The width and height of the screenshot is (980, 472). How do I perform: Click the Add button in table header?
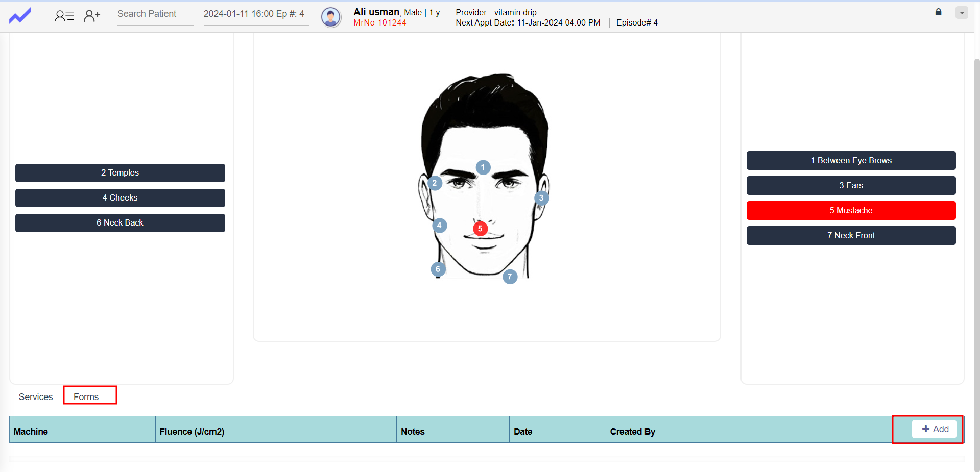coord(935,429)
